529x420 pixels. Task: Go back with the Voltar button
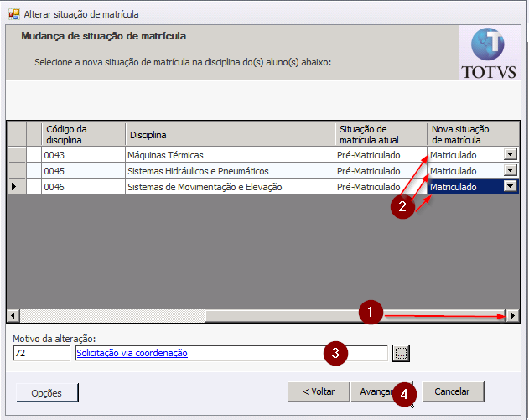[318, 391]
